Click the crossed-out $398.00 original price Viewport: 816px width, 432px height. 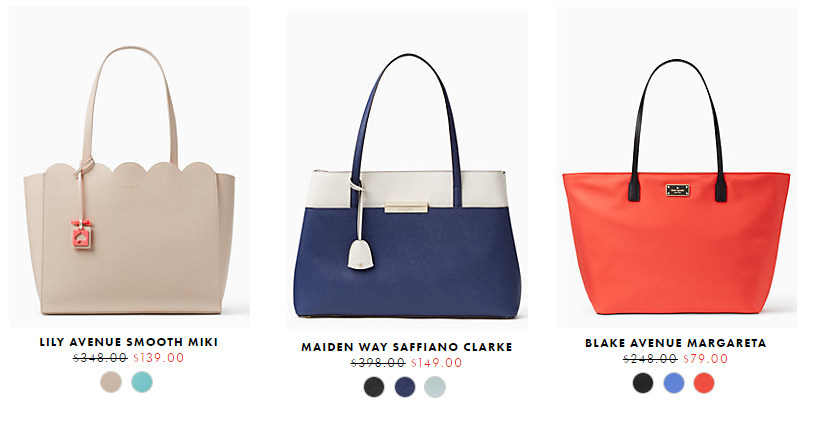click(x=378, y=363)
